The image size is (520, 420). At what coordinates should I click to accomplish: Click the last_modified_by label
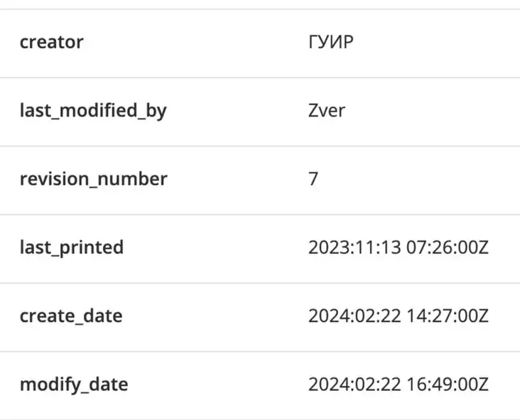pyautogui.click(x=93, y=111)
